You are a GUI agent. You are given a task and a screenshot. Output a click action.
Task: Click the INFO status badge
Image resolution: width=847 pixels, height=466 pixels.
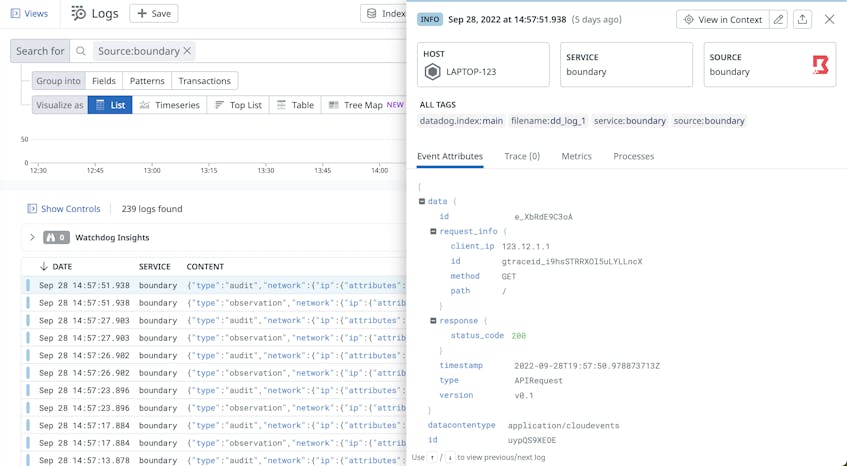[430, 19]
